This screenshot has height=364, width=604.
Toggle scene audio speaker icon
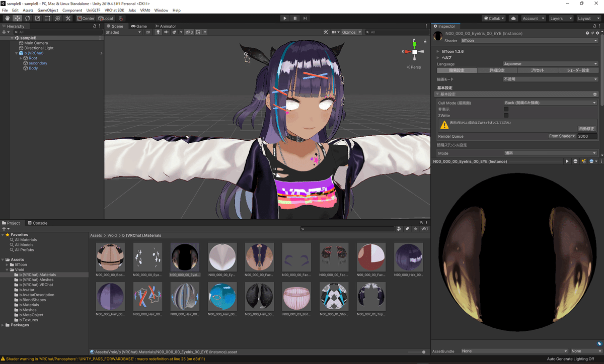(166, 32)
